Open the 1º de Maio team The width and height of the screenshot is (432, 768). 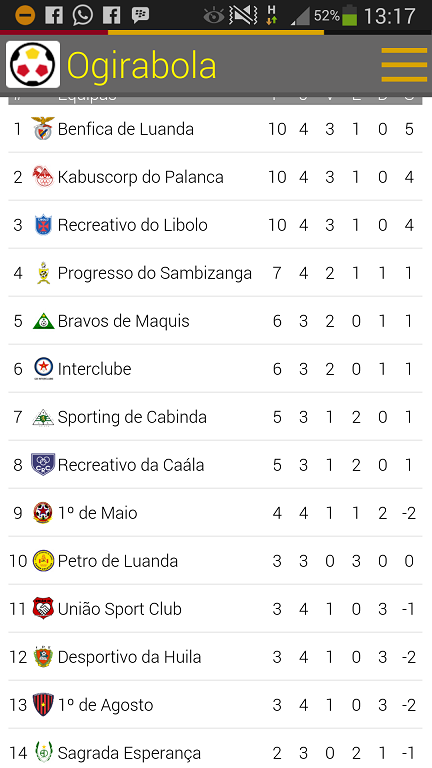(x=97, y=513)
